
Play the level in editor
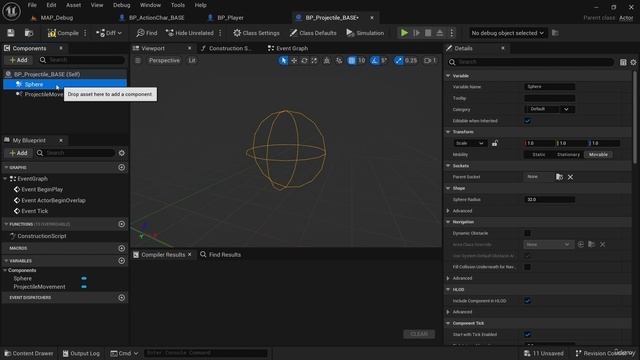point(404,33)
